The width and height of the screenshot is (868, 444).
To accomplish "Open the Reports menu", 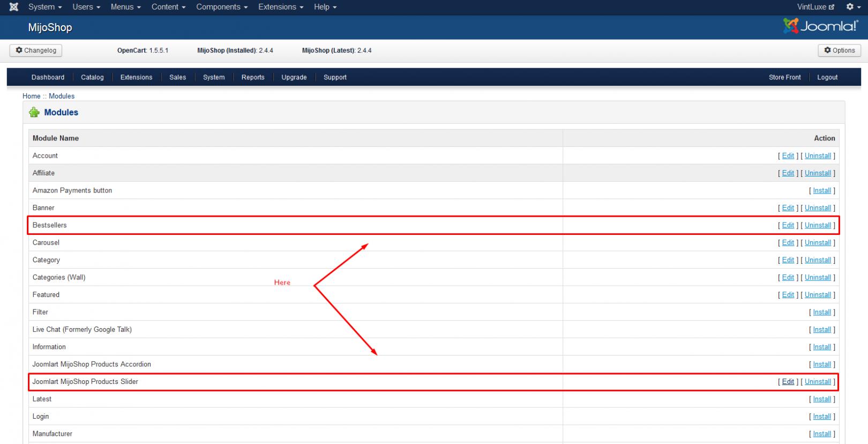I will click(x=253, y=77).
